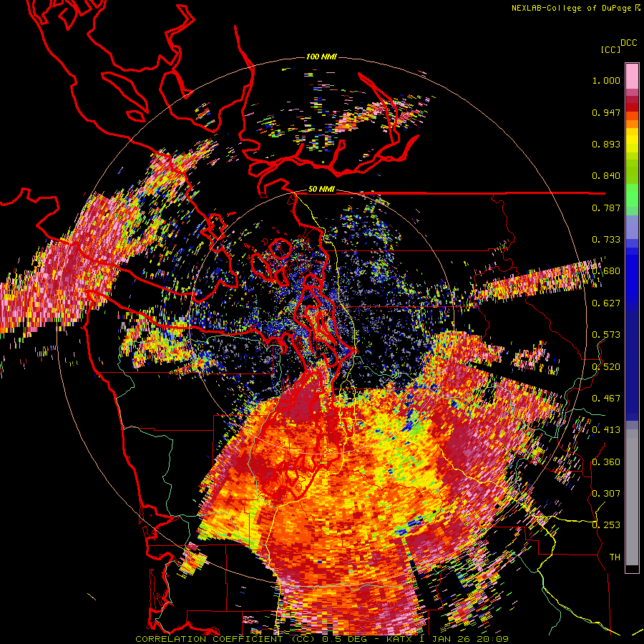Click the 1.000 scale value
Image resolution: width=644 pixels, height=644 pixels.
coord(606,80)
